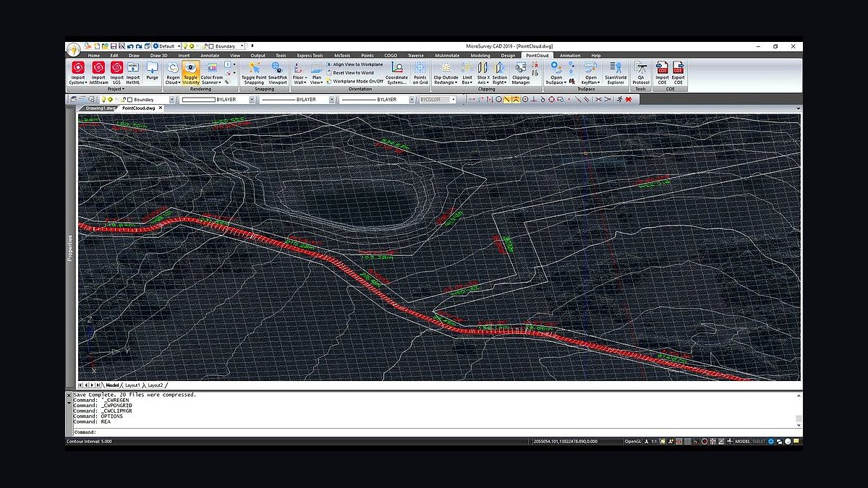The image size is (868, 488).
Task: Toggle layer lightbulb in the layer toolbar
Action: tap(103, 99)
